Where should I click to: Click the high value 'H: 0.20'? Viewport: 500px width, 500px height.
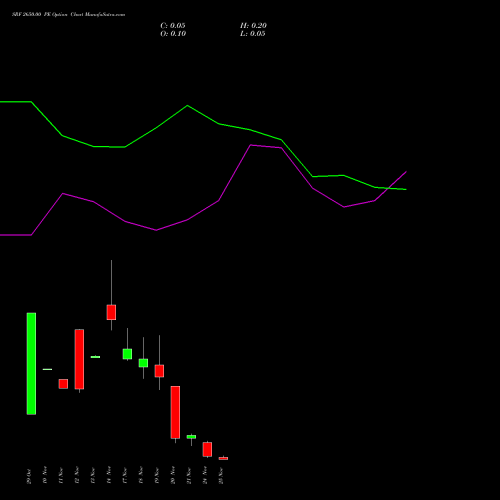[x=253, y=26]
